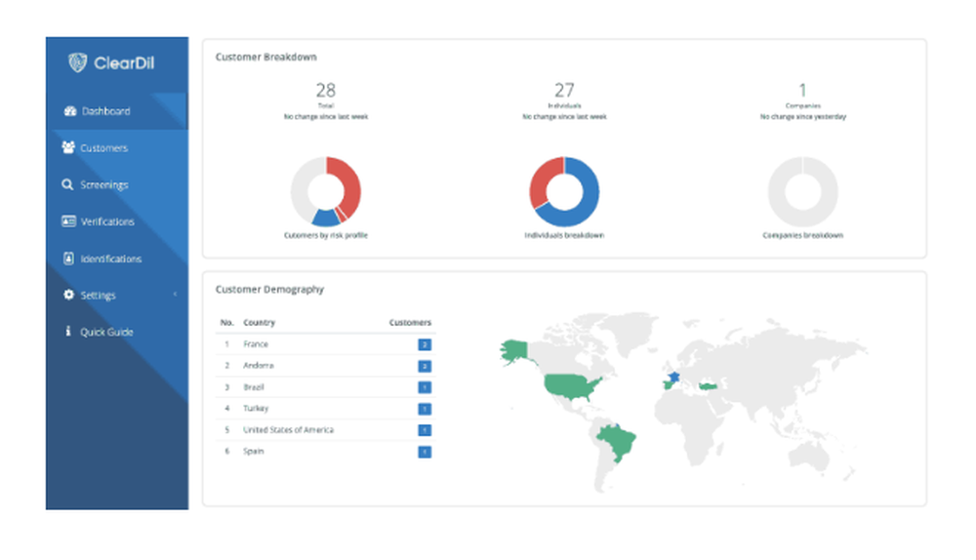
Task: Open the Verifications section
Action: 117,221
